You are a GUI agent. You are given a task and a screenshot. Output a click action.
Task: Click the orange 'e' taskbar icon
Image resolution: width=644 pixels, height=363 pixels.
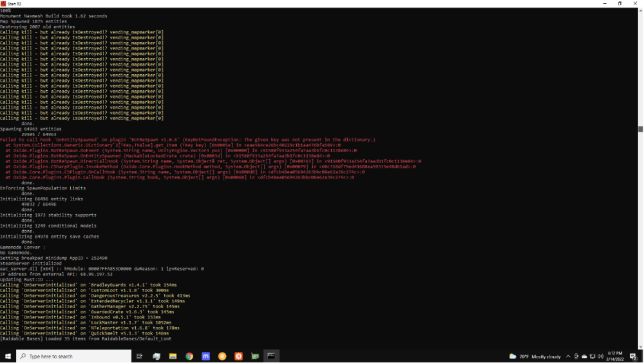(x=222, y=356)
